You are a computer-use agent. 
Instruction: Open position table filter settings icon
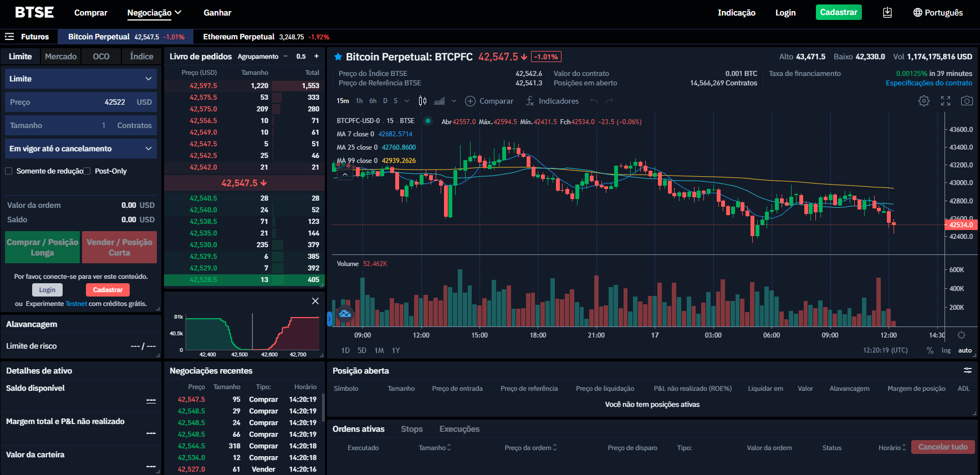click(968, 370)
